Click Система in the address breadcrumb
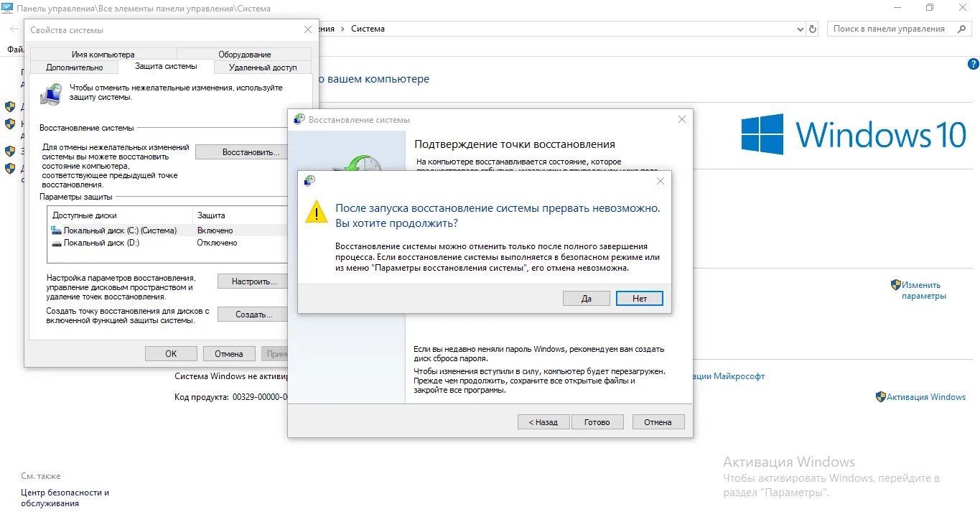This screenshot has width=980, height=522. pos(368,29)
